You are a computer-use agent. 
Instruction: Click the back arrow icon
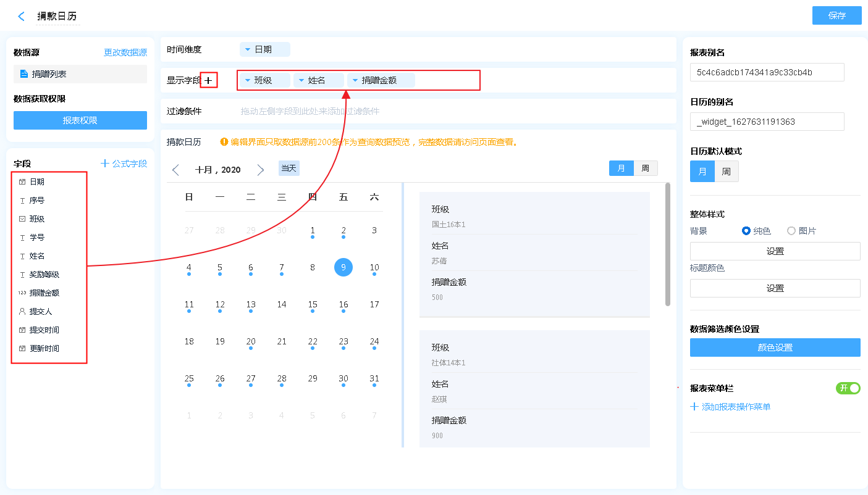[x=22, y=17]
